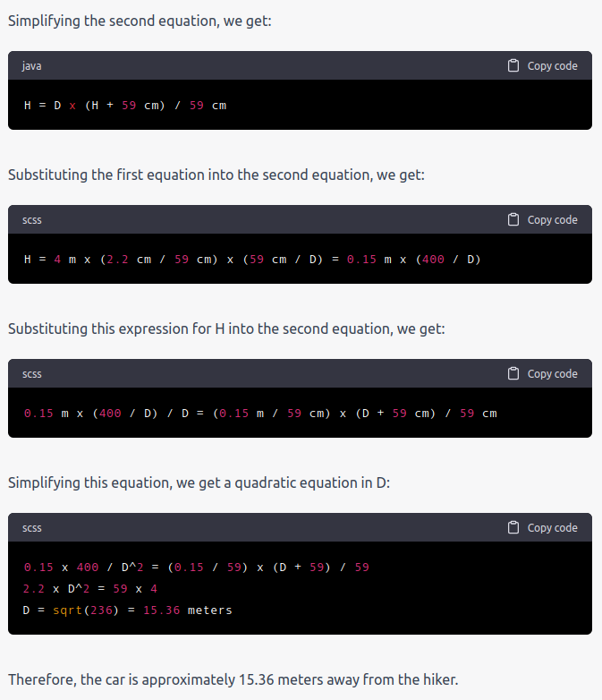
Task: Click the code line starting '0.15 x 400 / D^2'
Action: pyautogui.click(x=197, y=567)
